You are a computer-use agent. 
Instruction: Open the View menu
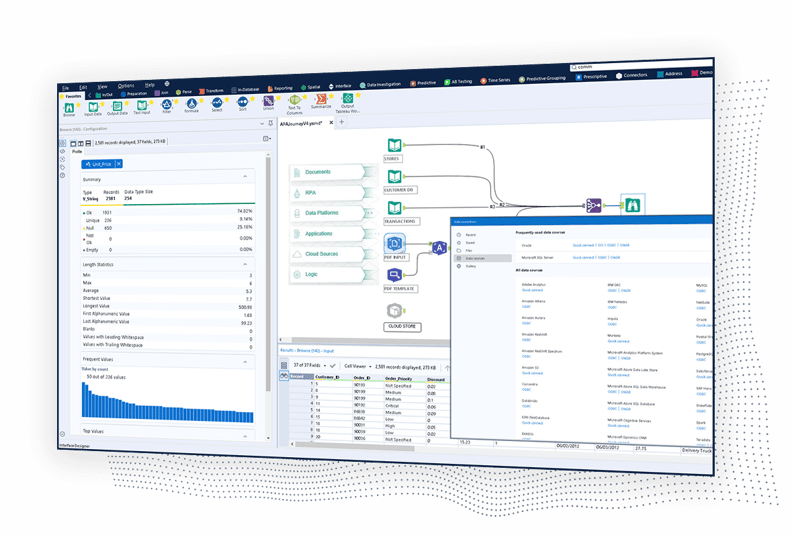(103, 86)
